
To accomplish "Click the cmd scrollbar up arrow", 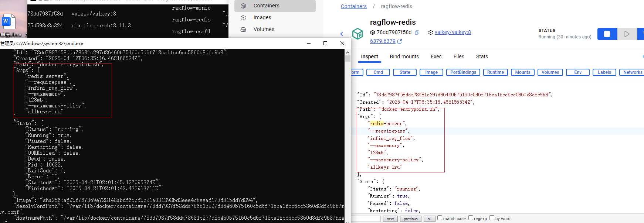I will click(348, 52).
